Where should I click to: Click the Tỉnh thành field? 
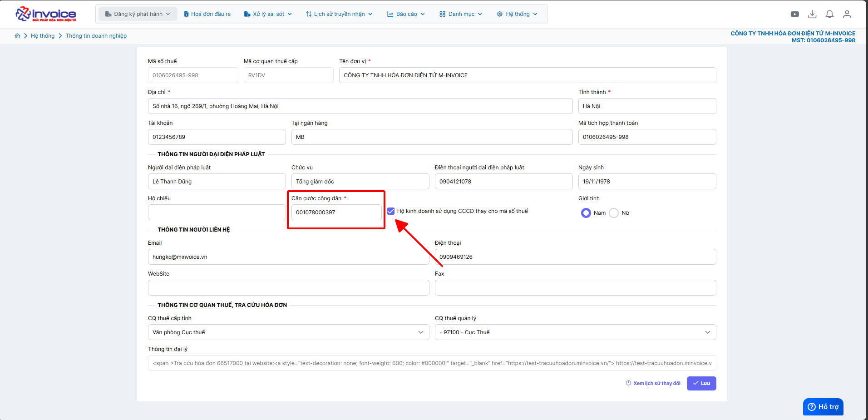(647, 106)
